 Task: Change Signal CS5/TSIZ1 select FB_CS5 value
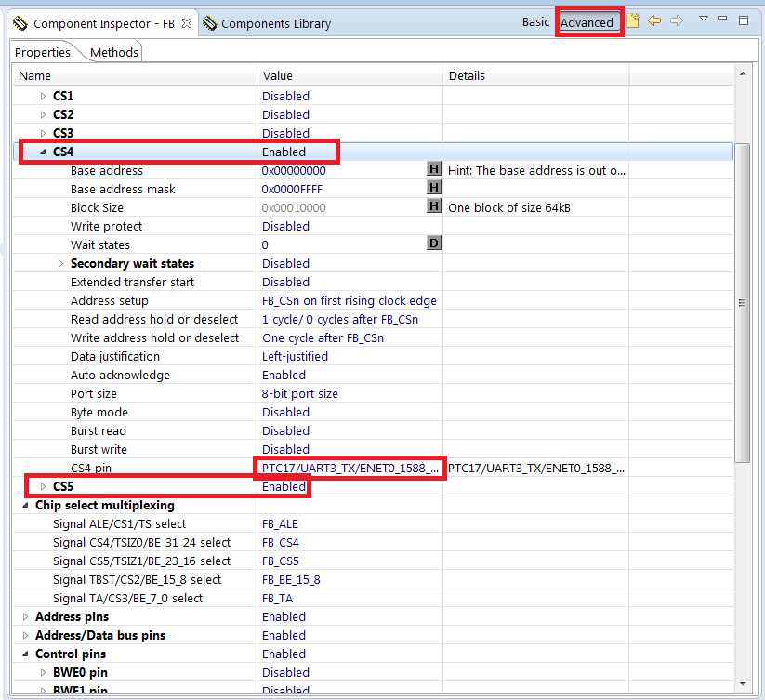point(280,561)
